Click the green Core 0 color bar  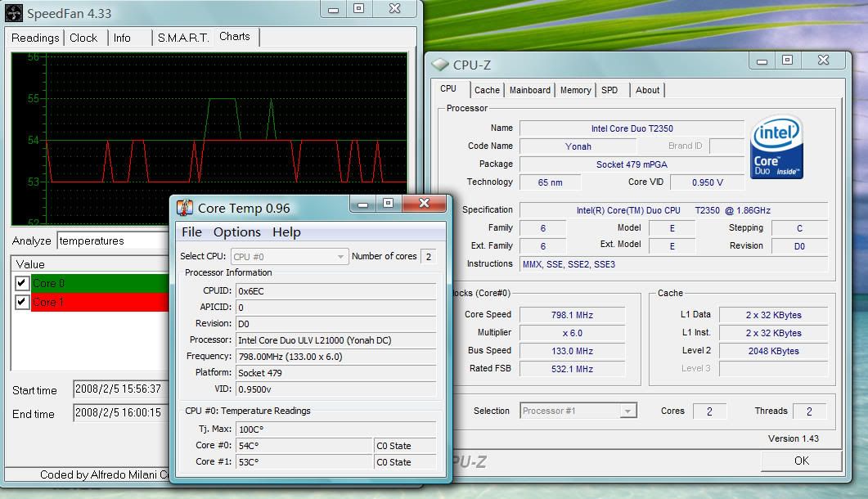100,283
